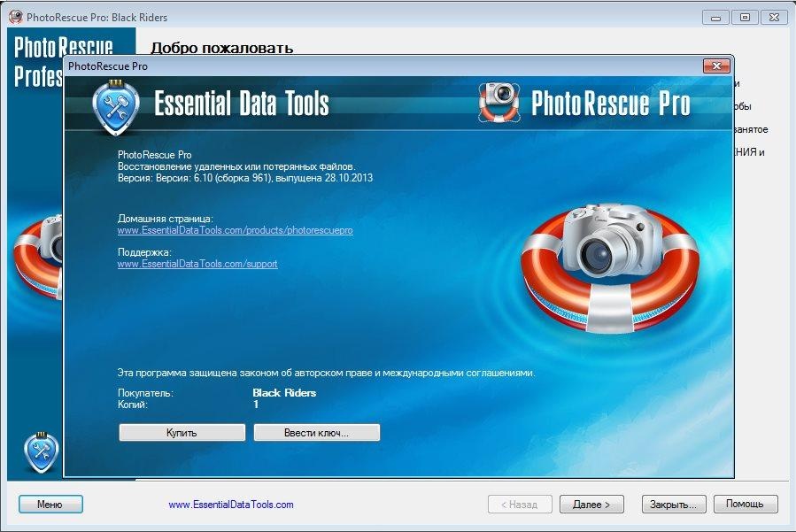Maximize the PhotoRescue Pro main window
Image resolution: width=796 pixels, height=532 pixels.
tap(745, 17)
